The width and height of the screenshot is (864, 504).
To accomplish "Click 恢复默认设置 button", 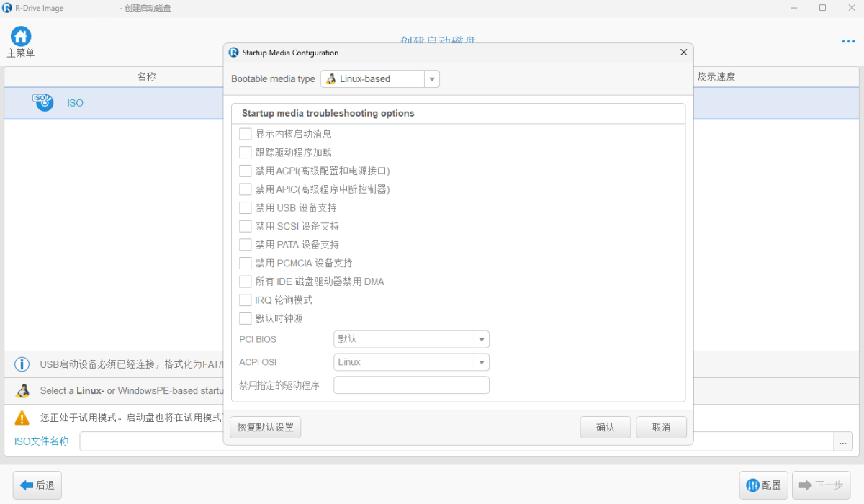I will click(265, 427).
